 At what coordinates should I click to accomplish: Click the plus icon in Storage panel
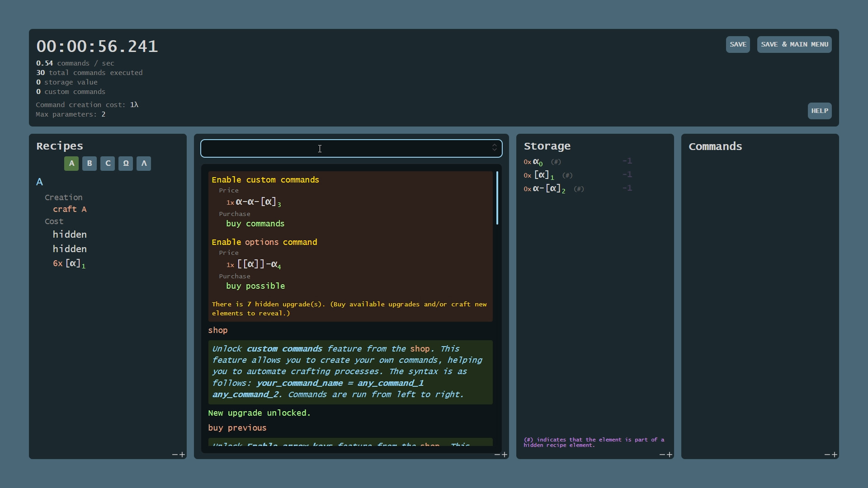[670, 455]
